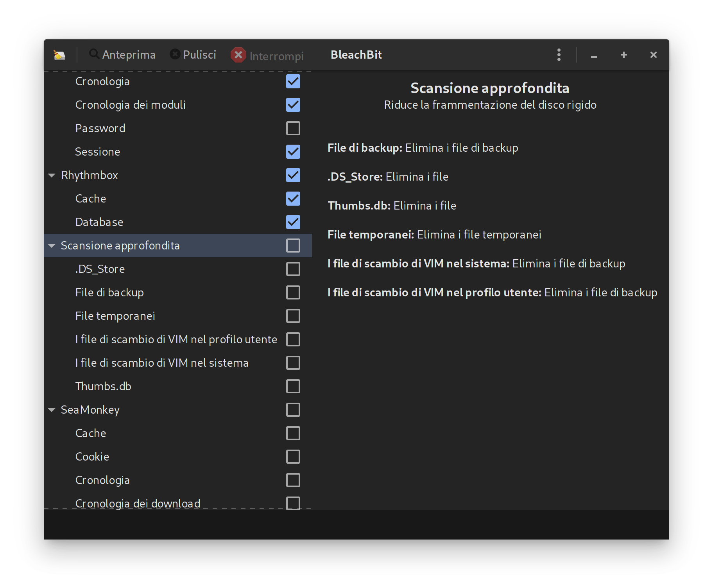The width and height of the screenshot is (713, 588).
Task: Click the Pulisci cleaning icon
Action: pos(175,54)
